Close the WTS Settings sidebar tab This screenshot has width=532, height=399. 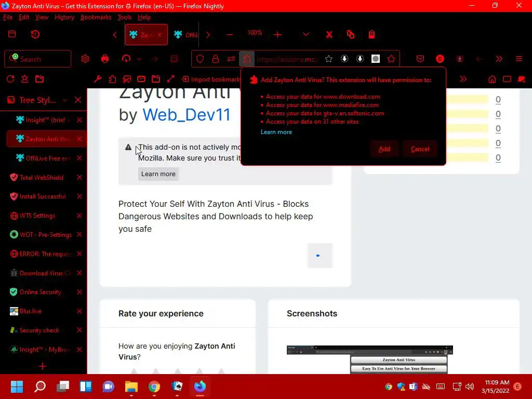coord(79,216)
